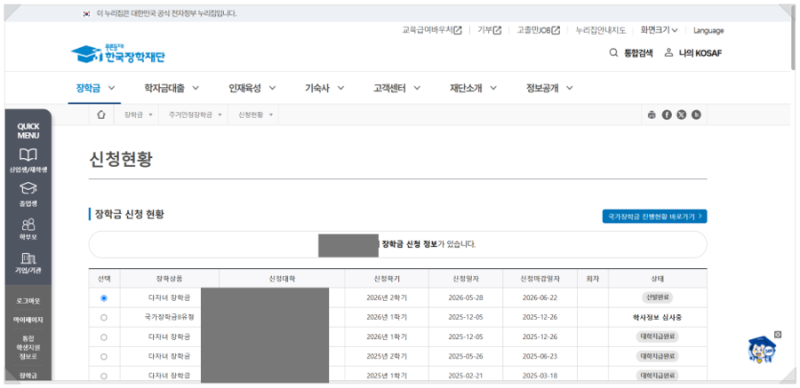Open 재단소개 navigation menu

[x=473, y=88]
